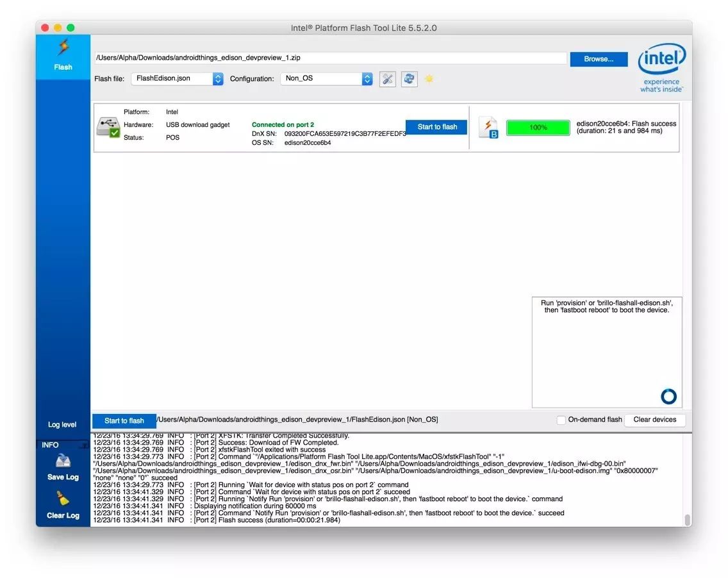Click the Save Log icon
The height and width of the screenshot is (578, 728).
point(63,461)
